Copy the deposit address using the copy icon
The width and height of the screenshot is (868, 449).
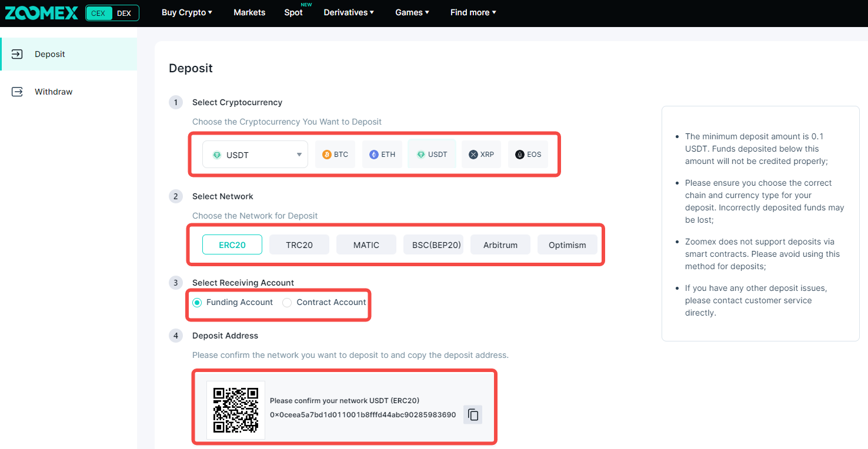(x=472, y=414)
